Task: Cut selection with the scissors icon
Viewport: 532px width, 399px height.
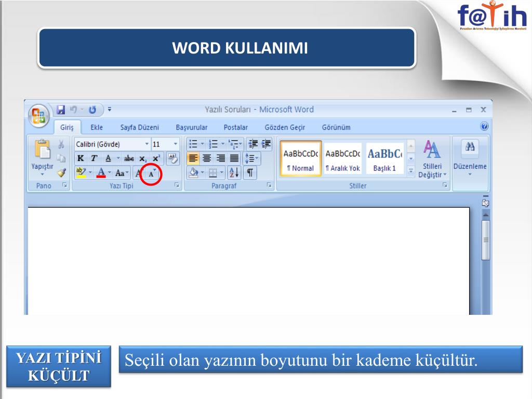Action: coord(61,144)
